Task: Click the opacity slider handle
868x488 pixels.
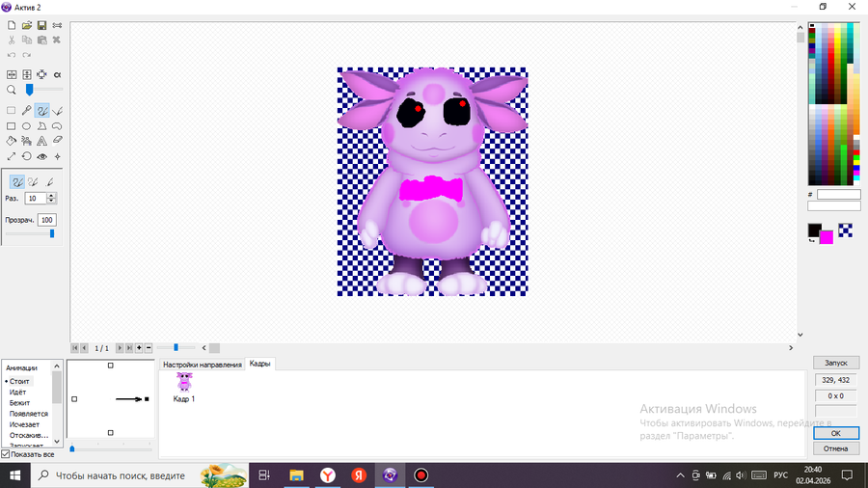Action: point(52,234)
